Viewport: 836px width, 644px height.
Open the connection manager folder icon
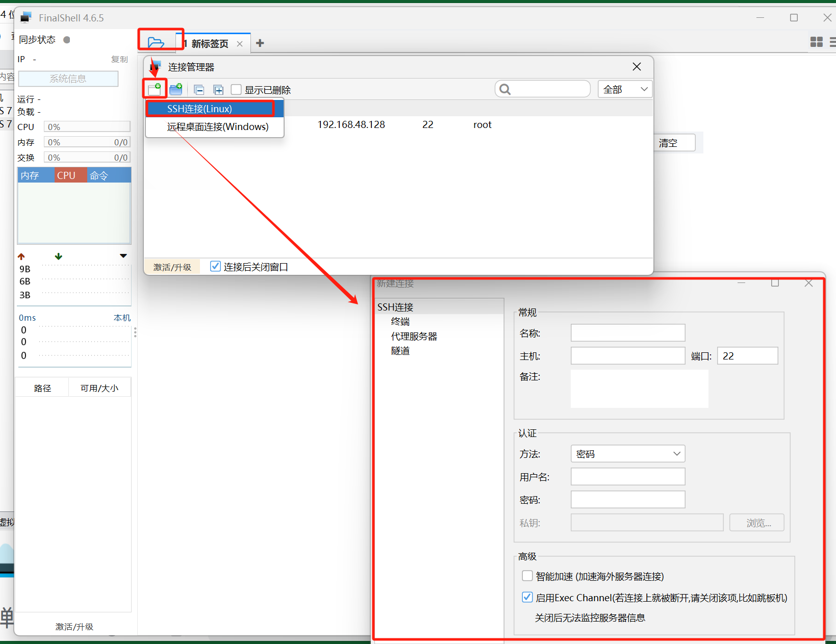[x=156, y=43]
